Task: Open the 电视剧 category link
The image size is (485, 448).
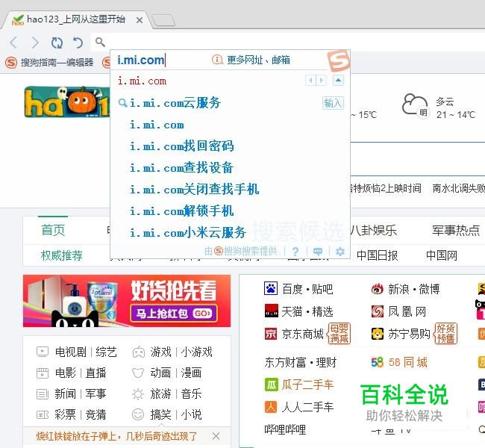Action: tap(71, 352)
